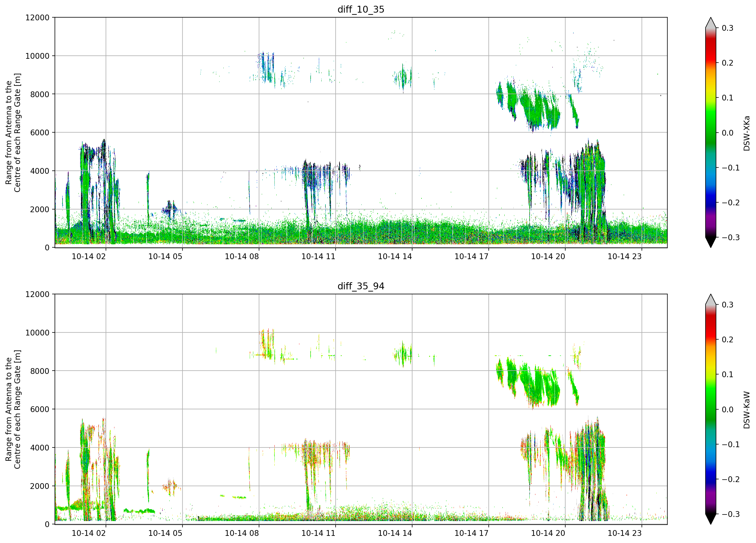Click the 8000 y-tick of diff_10_35 plot
The width and height of the screenshot is (756, 543).
coord(40,94)
